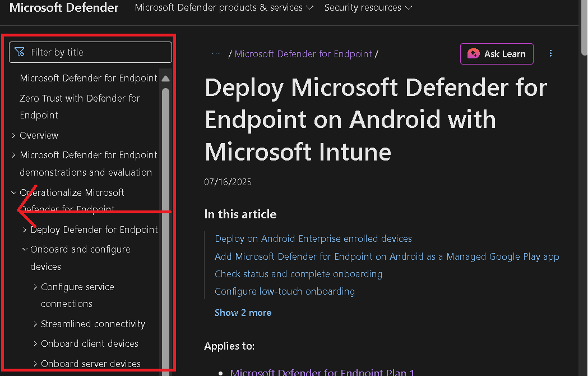The image size is (588, 376).
Task: Expand the Overview chevron
Action: coord(13,135)
